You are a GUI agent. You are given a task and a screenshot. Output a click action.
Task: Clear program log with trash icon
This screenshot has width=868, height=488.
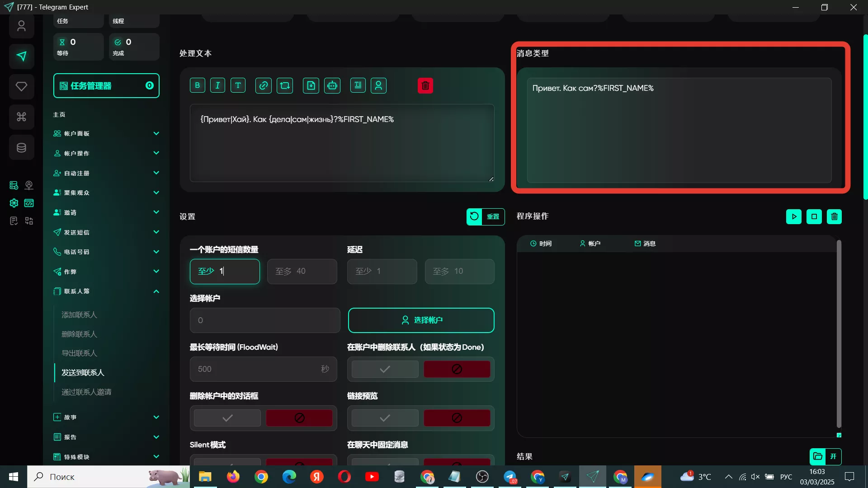point(834,216)
